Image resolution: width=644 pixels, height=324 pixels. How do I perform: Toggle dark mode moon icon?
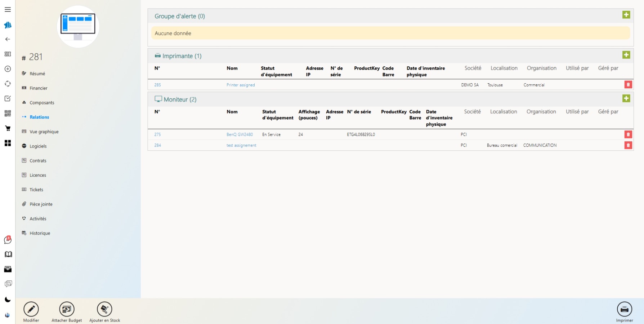click(x=8, y=300)
